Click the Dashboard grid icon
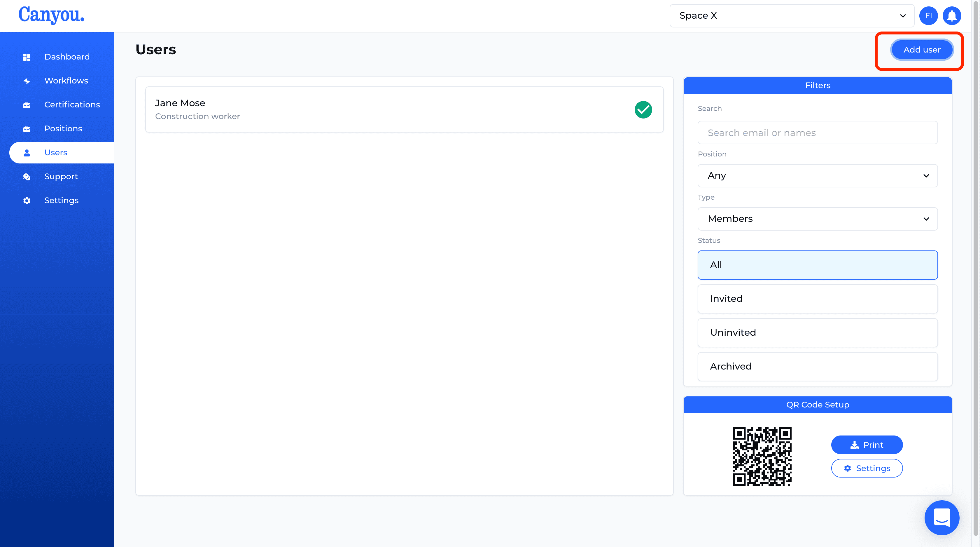The width and height of the screenshot is (980, 547). click(27, 57)
